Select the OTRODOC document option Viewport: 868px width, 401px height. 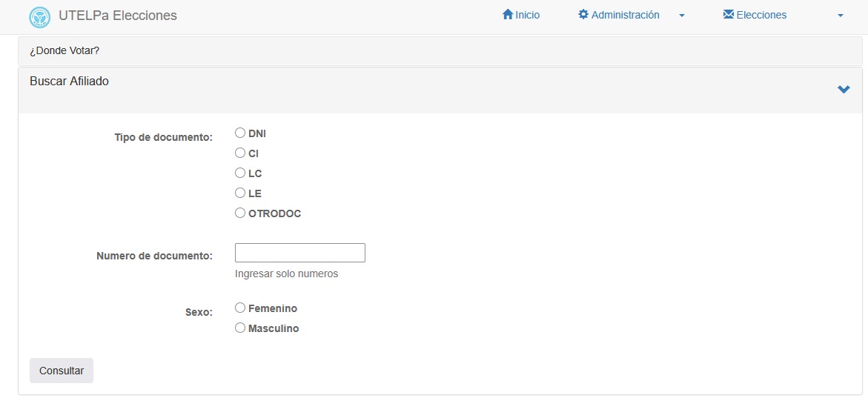[x=240, y=213]
